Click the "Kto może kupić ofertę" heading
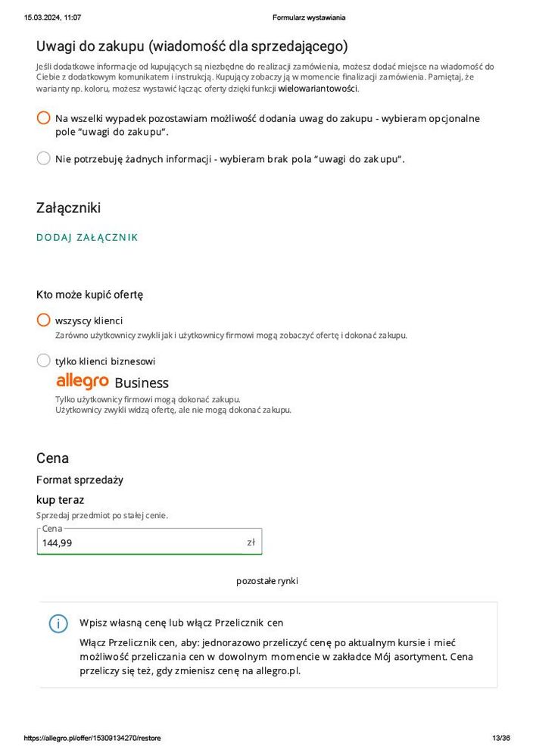 89,294
